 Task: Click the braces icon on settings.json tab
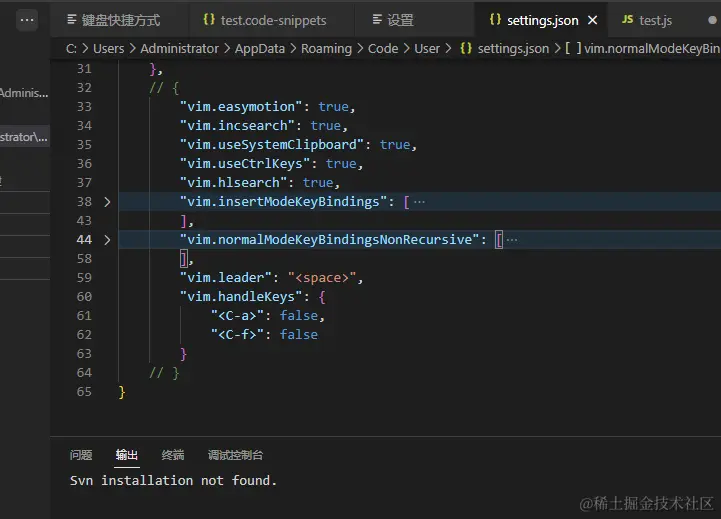tap(495, 19)
